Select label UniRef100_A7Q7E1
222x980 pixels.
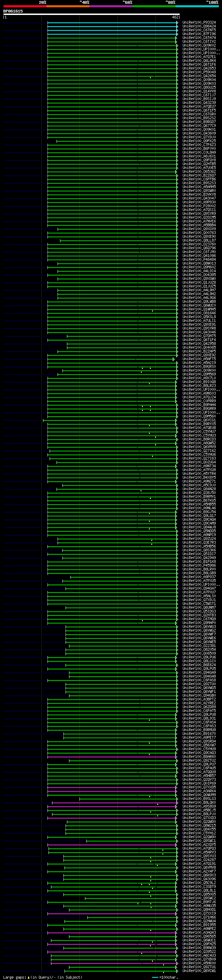(x=199, y=57)
